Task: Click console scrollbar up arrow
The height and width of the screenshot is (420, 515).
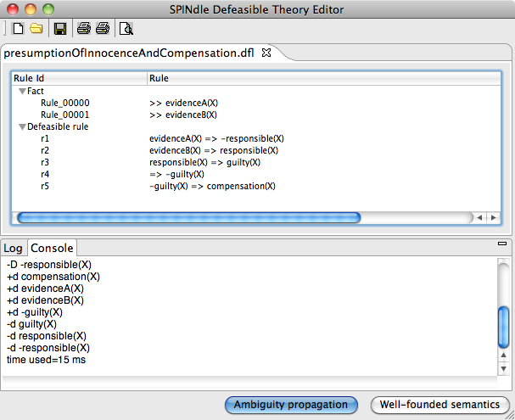Action: point(503,355)
